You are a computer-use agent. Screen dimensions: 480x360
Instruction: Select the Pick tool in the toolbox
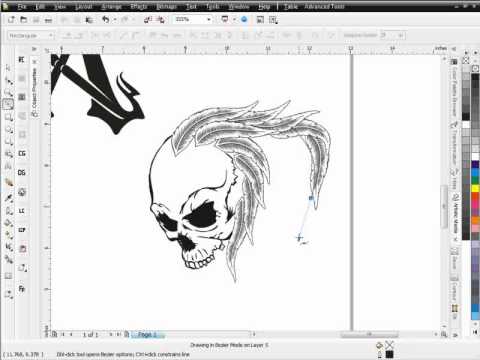[9, 68]
